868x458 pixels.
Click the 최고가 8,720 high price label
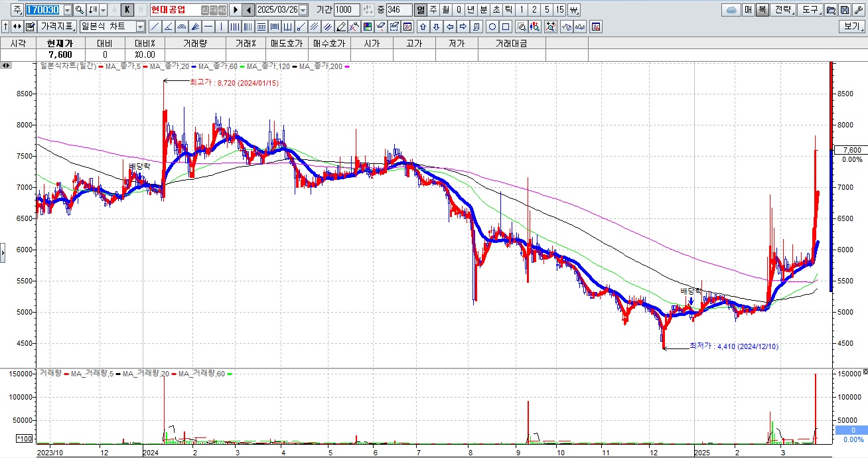click(234, 82)
